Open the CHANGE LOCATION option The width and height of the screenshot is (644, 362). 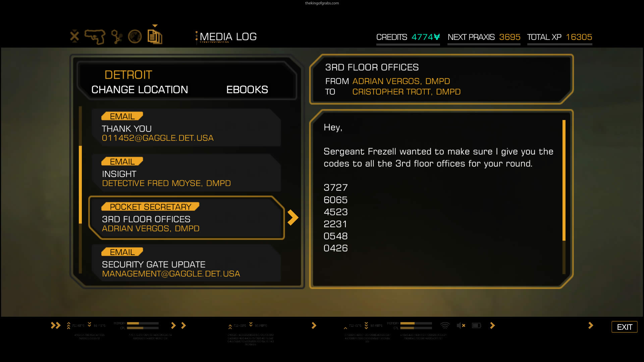pyautogui.click(x=140, y=89)
